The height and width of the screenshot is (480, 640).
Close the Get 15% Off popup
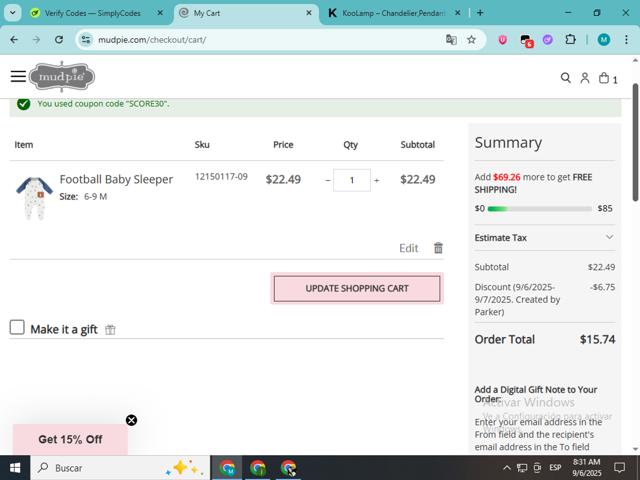point(131,420)
